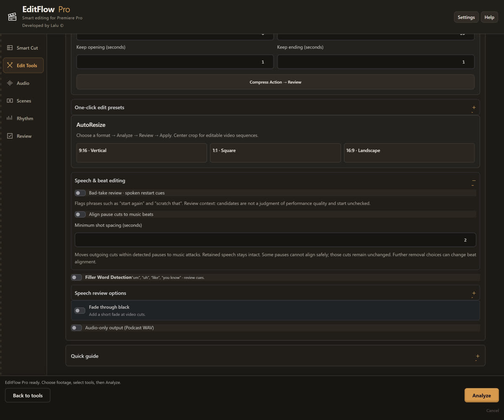504x420 pixels.
Task: Select the Edit Tools scissors icon
Action: (x=10, y=66)
